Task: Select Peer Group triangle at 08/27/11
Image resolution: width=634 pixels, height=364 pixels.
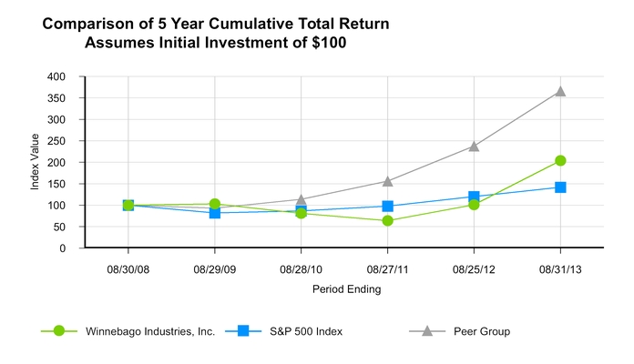Action: [x=388, y=181]
